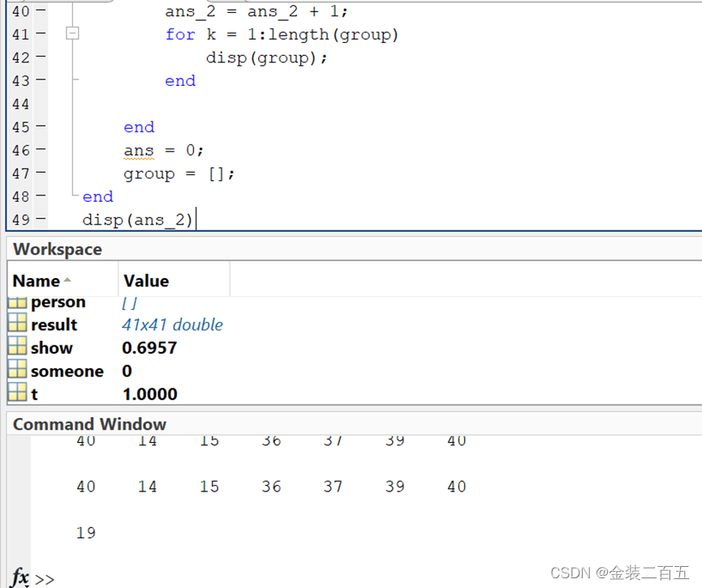Click the value 0 of someone
Viewport: 702px width, 588px height.
(127, 371)
